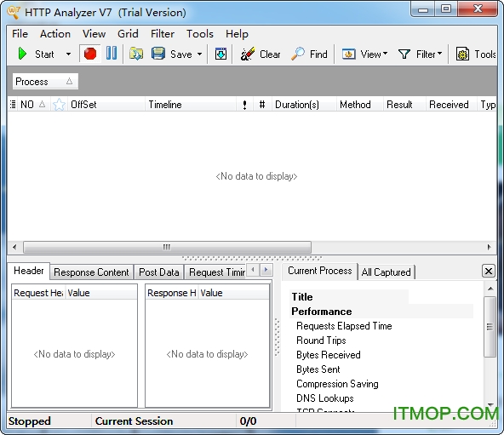Open Find with the magnifier icon

click(x=309, y=54)
